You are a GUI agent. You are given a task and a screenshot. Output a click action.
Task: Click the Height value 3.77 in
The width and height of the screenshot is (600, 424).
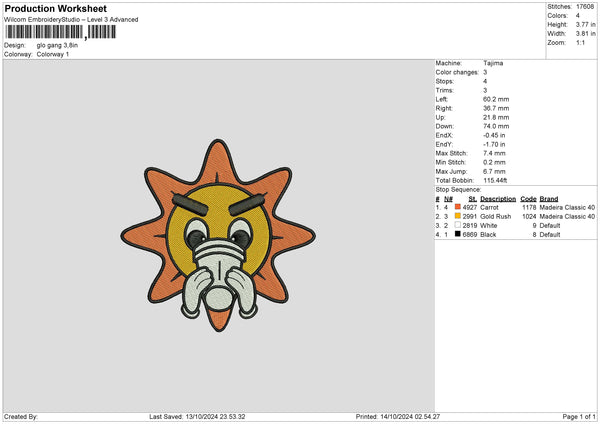click(585, 24)
